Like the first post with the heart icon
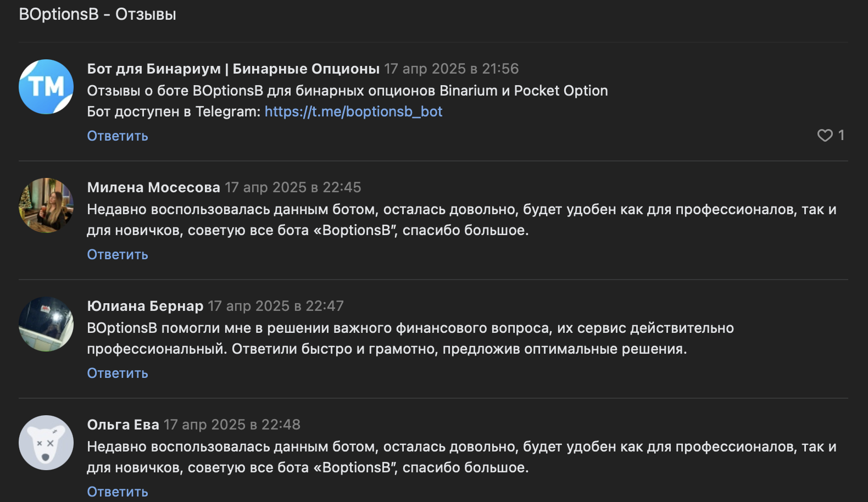Image resolution: width=868 pixels, height=502 pixels. (825, 135)
